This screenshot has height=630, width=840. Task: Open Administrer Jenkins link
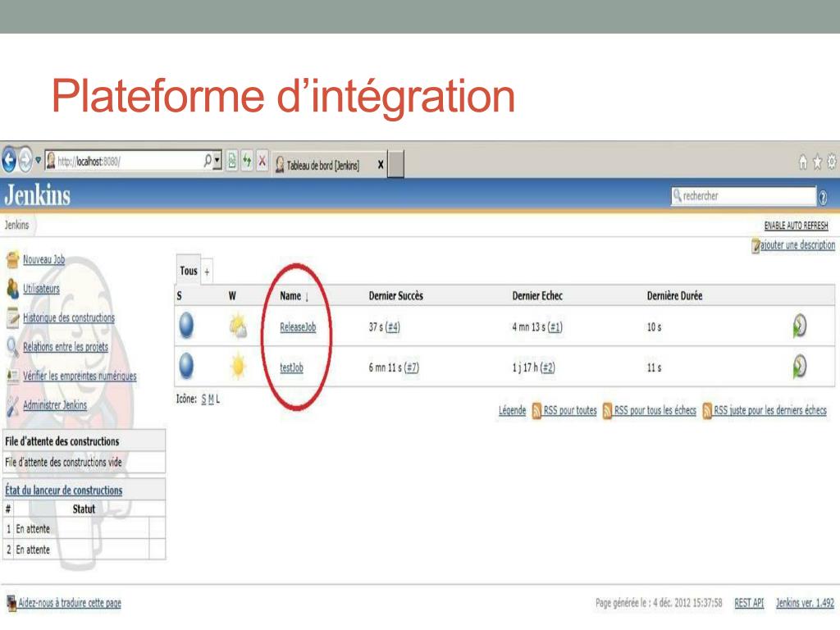55,405
